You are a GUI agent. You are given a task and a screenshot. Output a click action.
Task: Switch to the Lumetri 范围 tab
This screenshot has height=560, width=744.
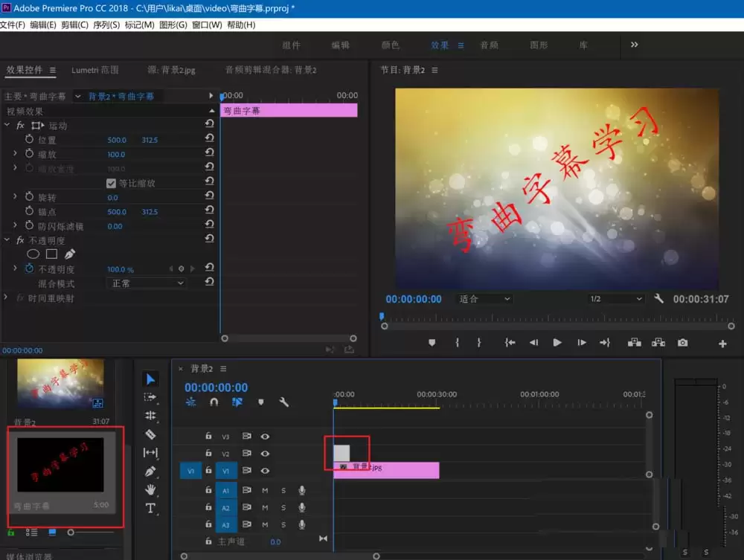click(x=94, y=70)
